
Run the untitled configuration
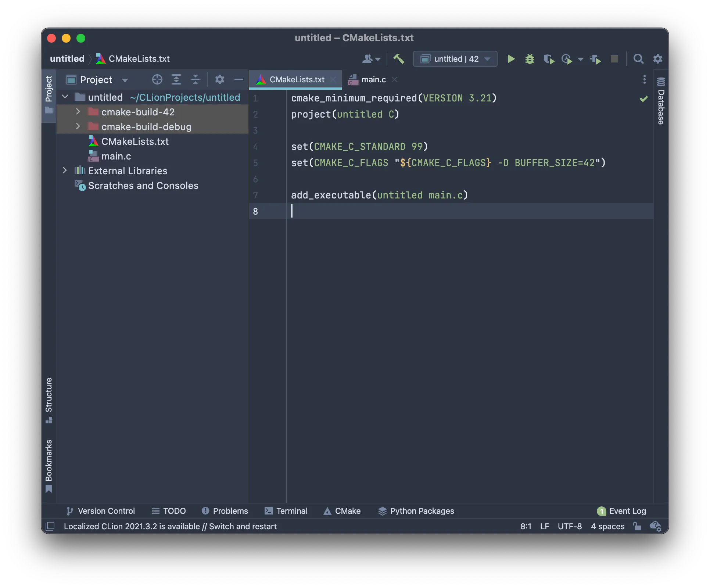tap(511, 59)
